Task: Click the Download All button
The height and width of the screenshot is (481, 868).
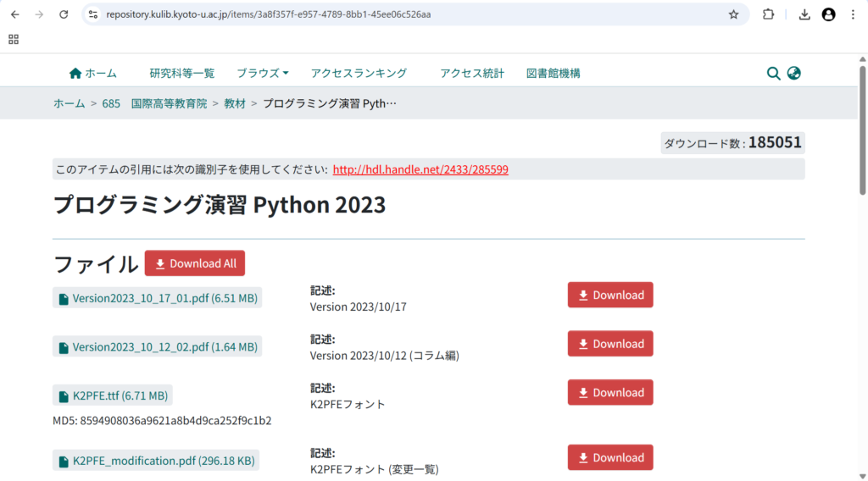Action: (195, 263)
